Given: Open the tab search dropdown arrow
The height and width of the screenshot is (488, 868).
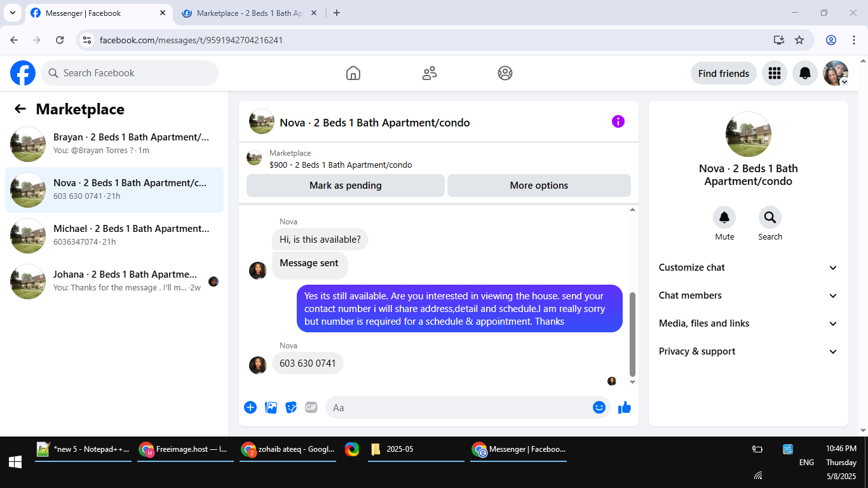Looking at the screenshot, I should pos(13,13).
